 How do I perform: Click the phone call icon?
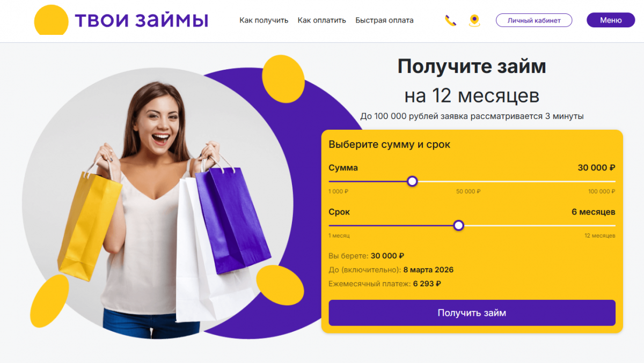point(450,21)
